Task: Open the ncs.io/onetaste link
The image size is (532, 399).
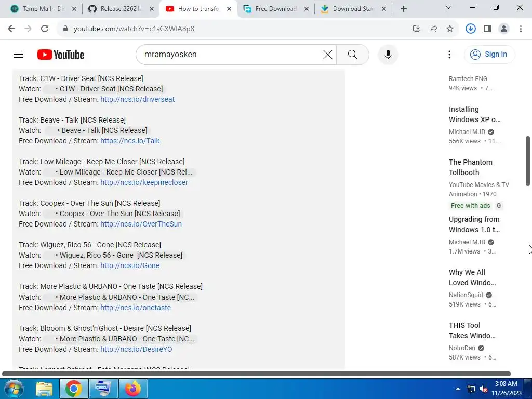Action: tap(136, 308)
